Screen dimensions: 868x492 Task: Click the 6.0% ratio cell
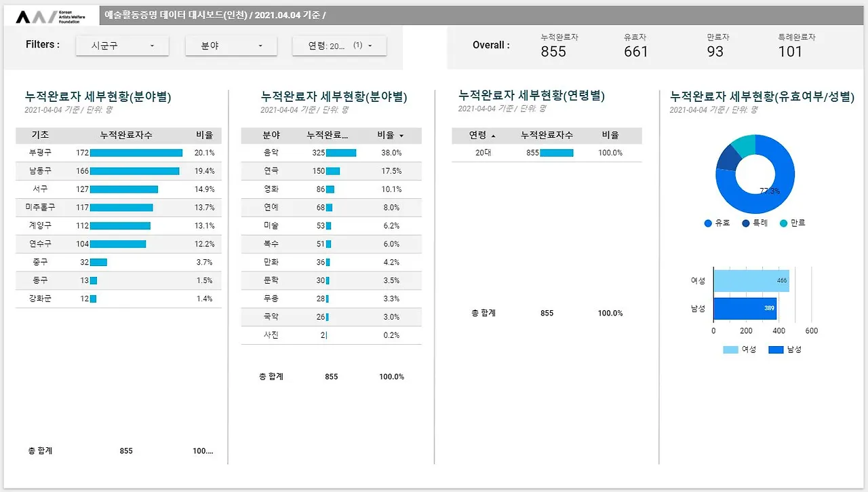(x=391, y=244)
